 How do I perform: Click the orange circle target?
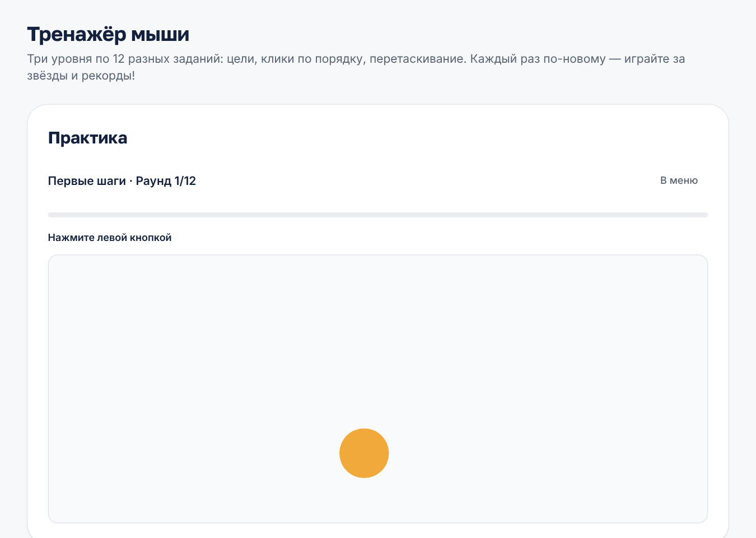click(364, 453)
